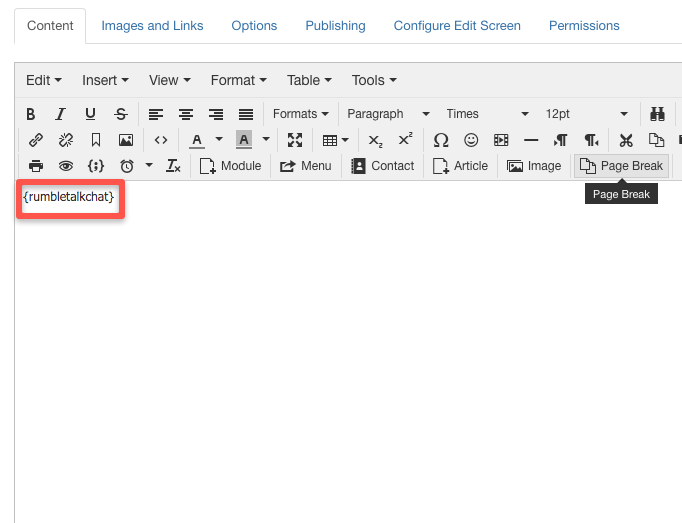This screenshot has height=523, width=682.
Task: Click the print icon
Action: pyautogui.click(x=36, y=166)
